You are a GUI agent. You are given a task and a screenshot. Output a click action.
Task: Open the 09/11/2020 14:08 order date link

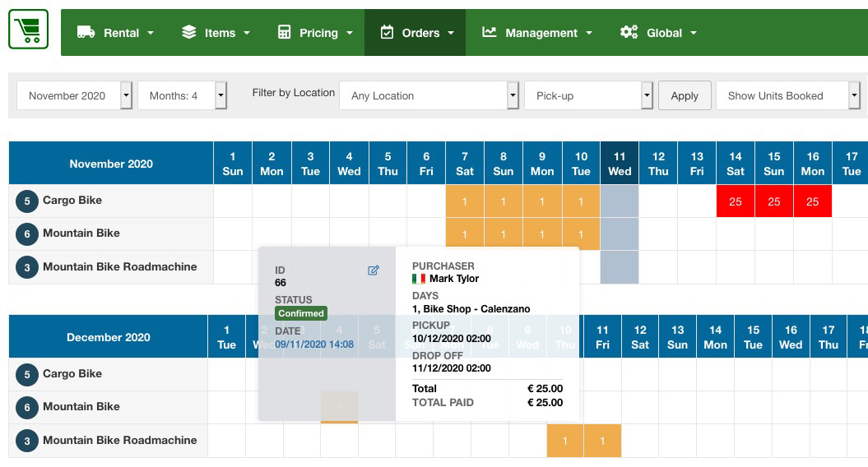click(x=314, y=344)
